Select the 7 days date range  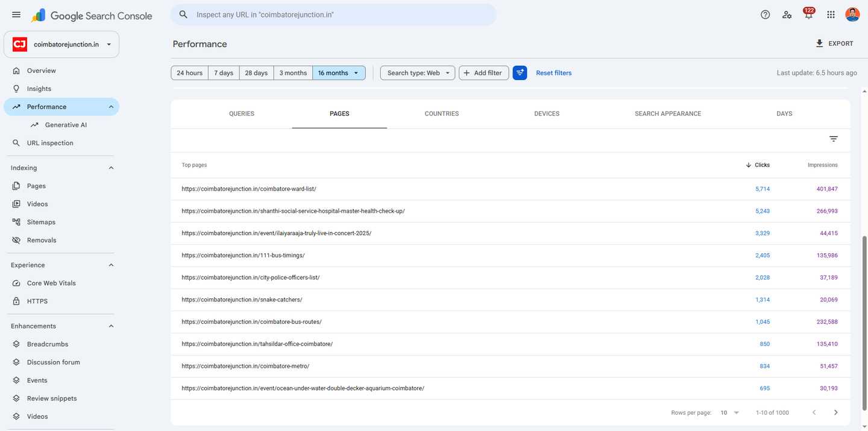pyautogui.click(x=224, y=73)
